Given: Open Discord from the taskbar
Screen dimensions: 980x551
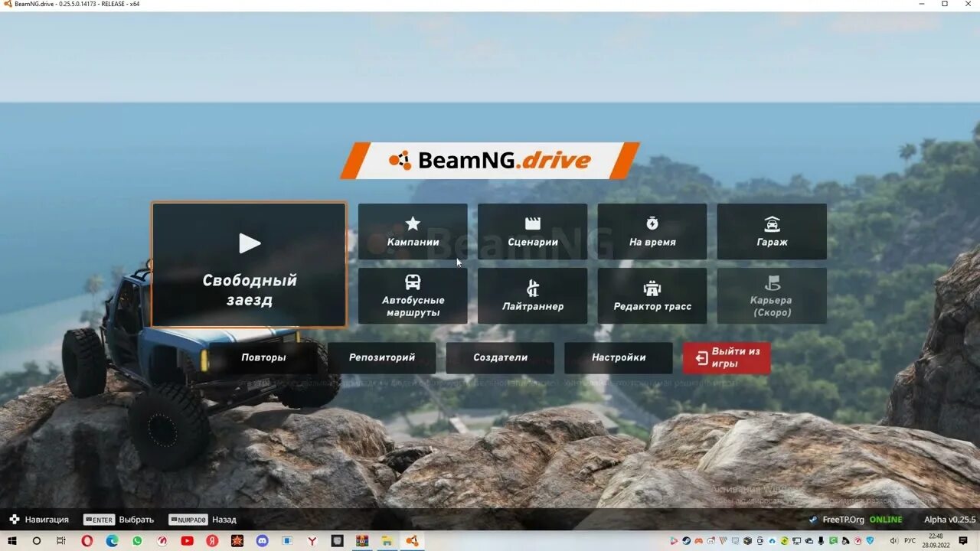Looking at the screenshot, I should coord(262,541).
